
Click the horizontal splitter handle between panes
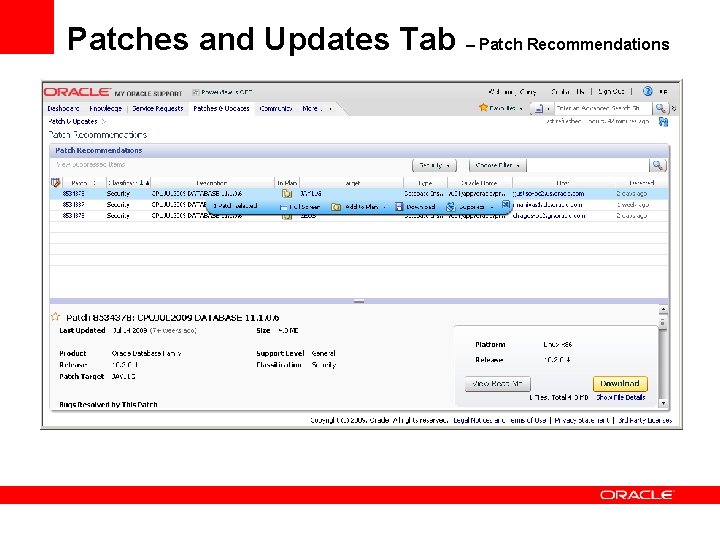pyautogui.click(x=359, y=301)
